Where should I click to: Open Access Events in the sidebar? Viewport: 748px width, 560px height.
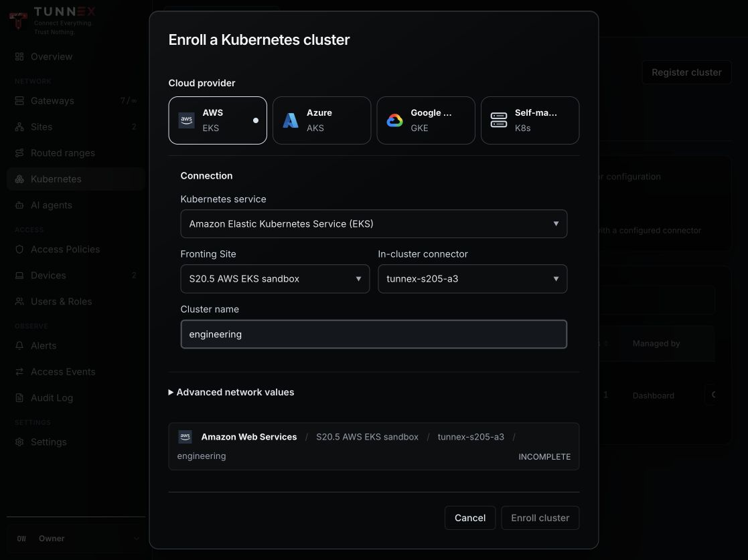click(x=76, y=372)
